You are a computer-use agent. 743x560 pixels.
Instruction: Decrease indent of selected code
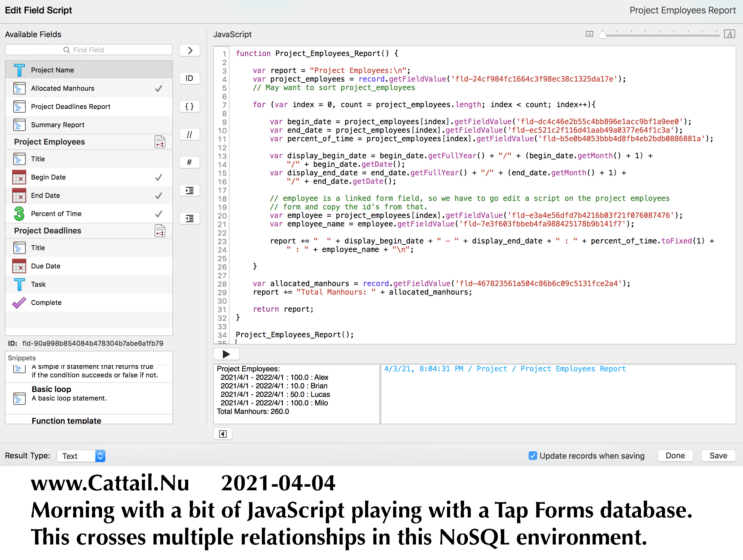click(x=190, y=219)
